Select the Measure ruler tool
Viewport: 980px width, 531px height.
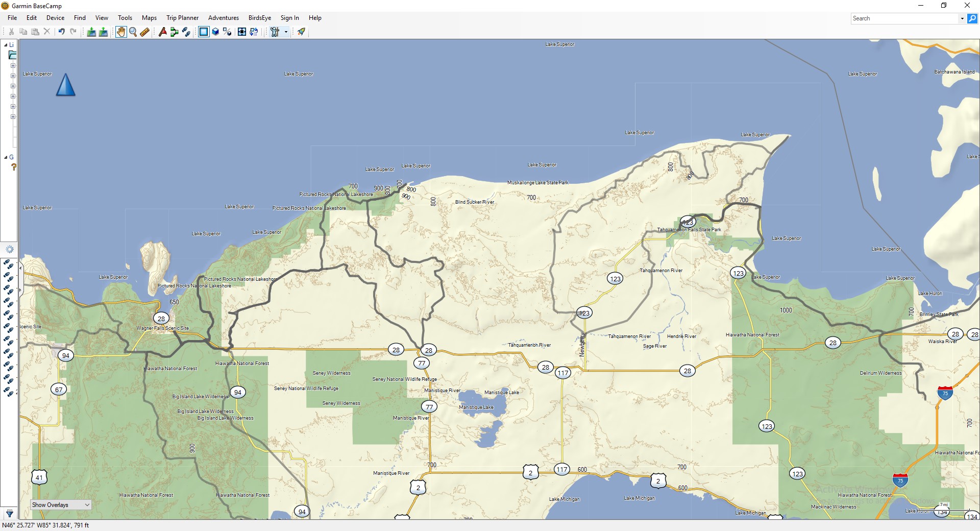tap(145, 32)
